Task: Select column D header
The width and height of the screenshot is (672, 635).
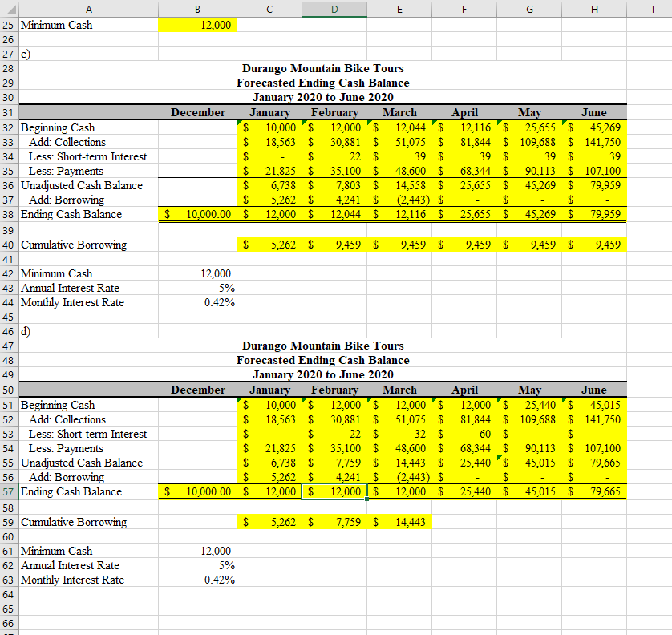Action: [334, 9]
